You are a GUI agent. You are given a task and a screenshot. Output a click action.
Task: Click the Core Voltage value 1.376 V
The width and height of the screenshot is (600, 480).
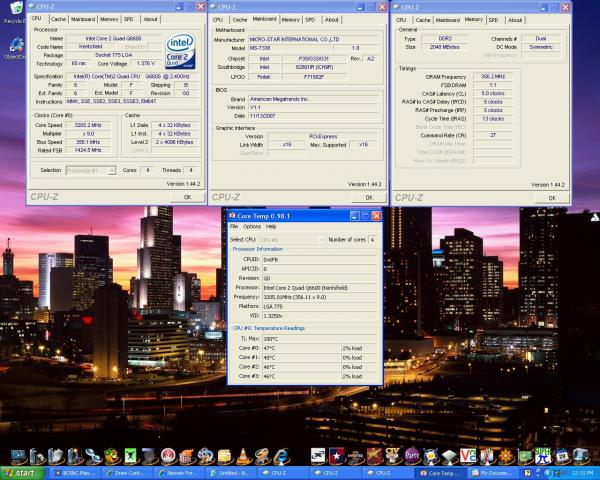coord(146,64)
